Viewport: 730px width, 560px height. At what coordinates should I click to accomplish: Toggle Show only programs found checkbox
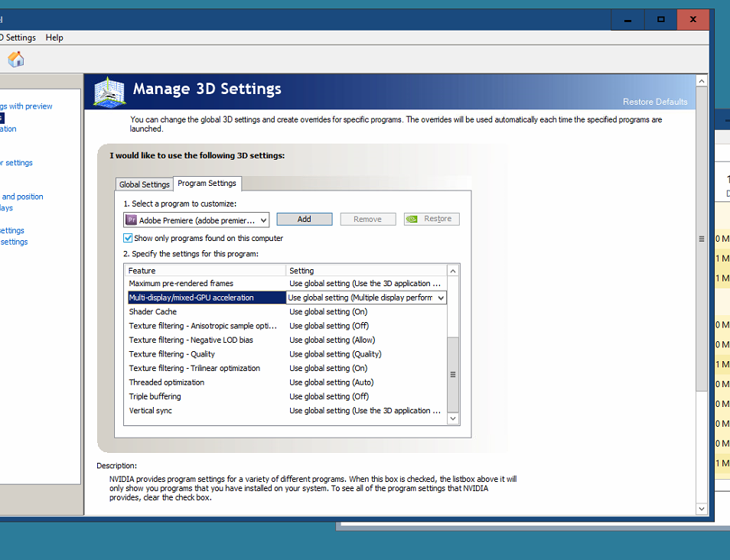128,238
